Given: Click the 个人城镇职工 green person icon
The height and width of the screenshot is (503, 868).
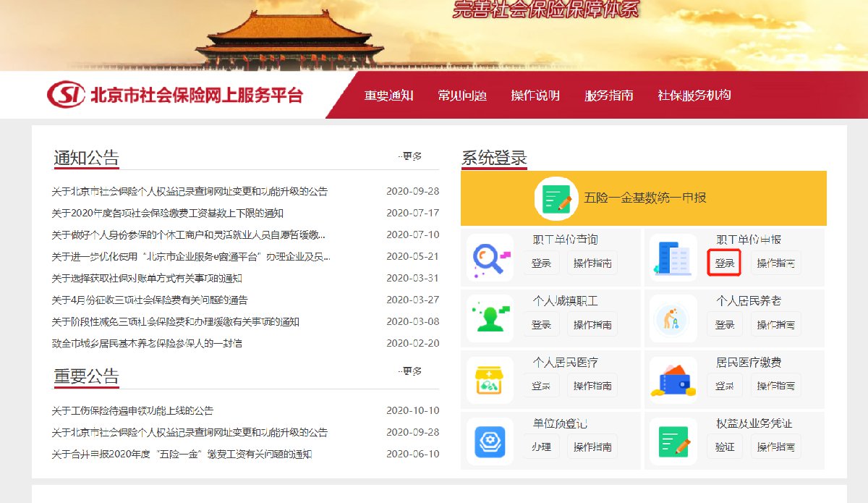Looking at the screenshot, I should pyautogui.click(x=490, y=318).
